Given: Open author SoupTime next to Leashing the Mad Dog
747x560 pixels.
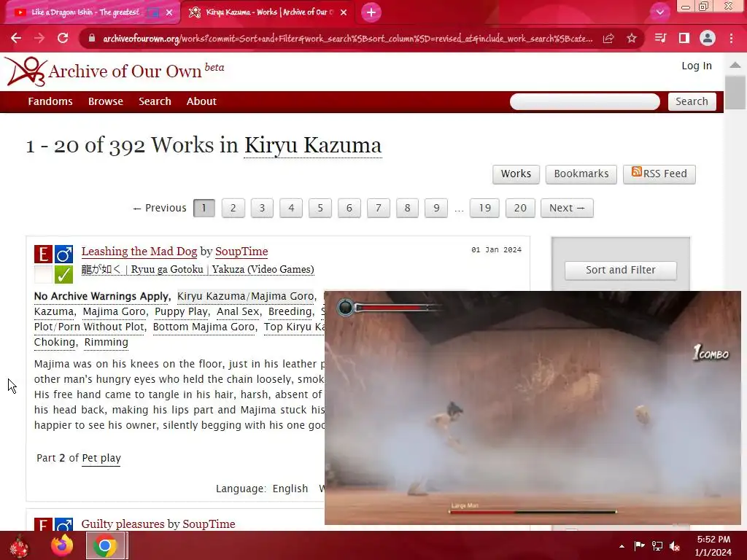Looking at the screenshot, I should [241, 252].
